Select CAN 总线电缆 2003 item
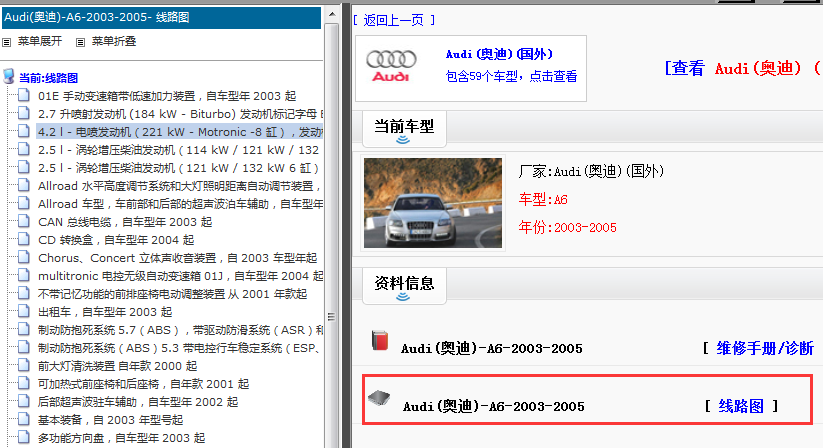 125,222
